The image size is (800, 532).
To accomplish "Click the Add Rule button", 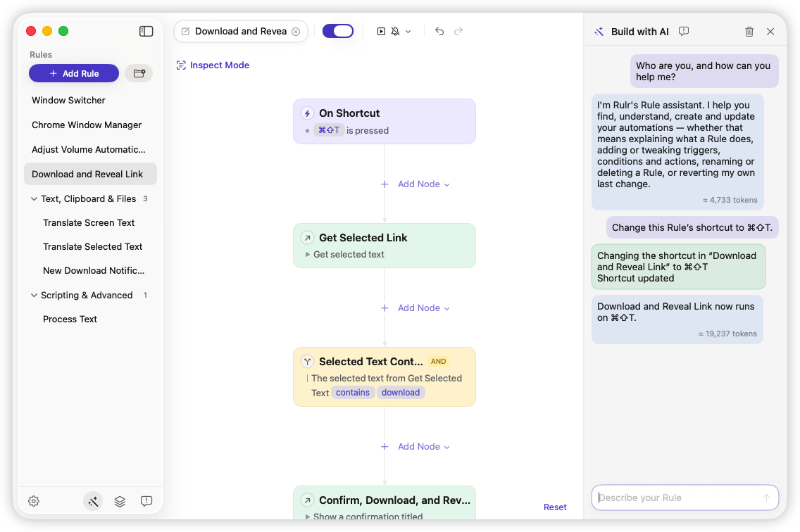I will point(74,73).
